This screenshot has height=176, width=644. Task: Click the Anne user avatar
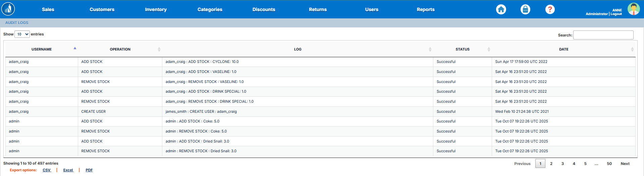(x=633, y=9)
